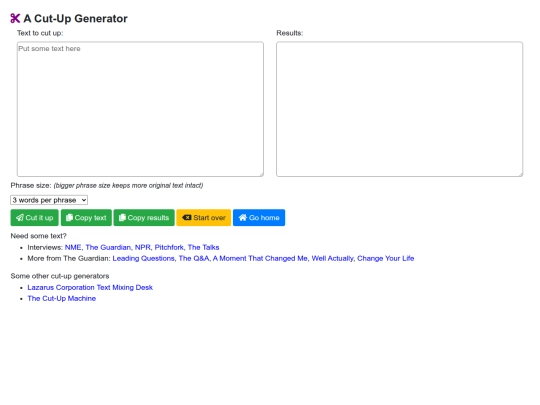Open The Guardian interviews link
The image size is (540, 405).
(x=108, y=247)
